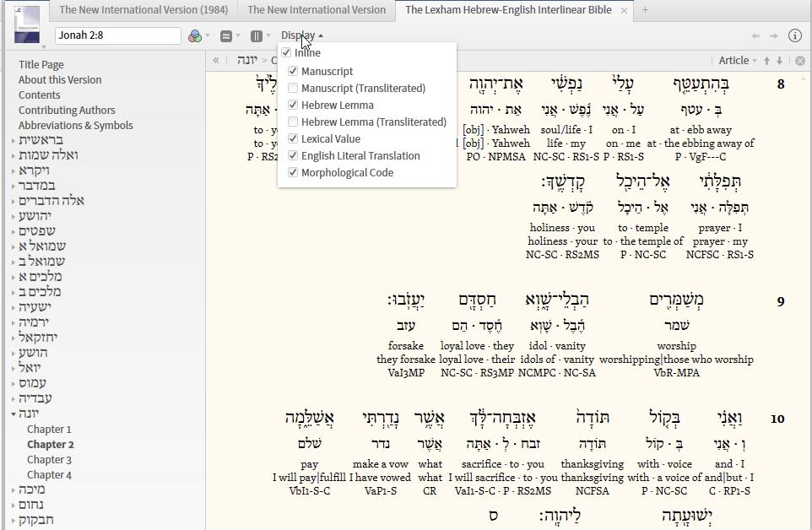
Task: Open the visual filters dropdown arrow
Action: click(x=208, y=35)
